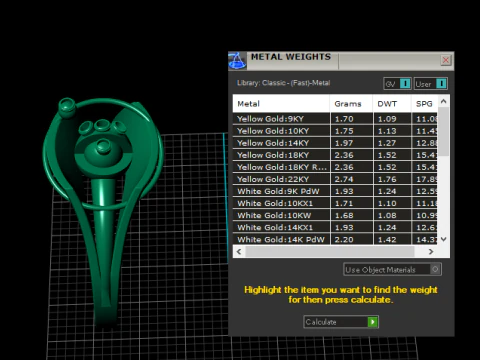
Task: Click the horizontal scroll left arrow
Action: point(239,252)
